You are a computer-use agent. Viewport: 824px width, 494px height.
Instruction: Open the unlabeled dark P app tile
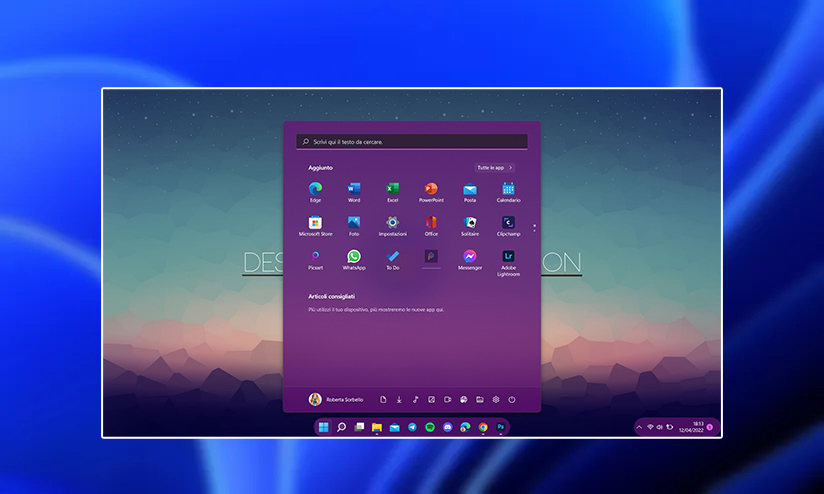coord(431,256)
